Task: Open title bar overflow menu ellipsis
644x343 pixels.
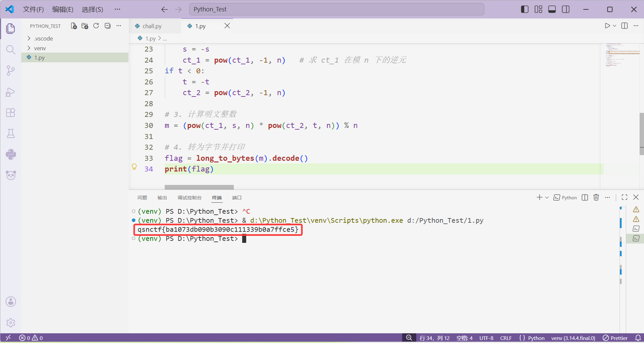Action: (x=117, y=9)
